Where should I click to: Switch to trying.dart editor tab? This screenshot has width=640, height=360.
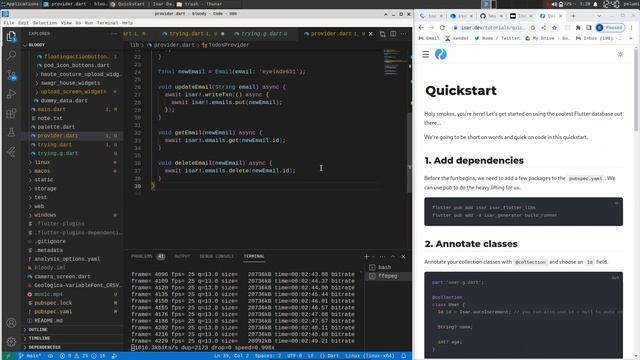[x=193, y=34]
